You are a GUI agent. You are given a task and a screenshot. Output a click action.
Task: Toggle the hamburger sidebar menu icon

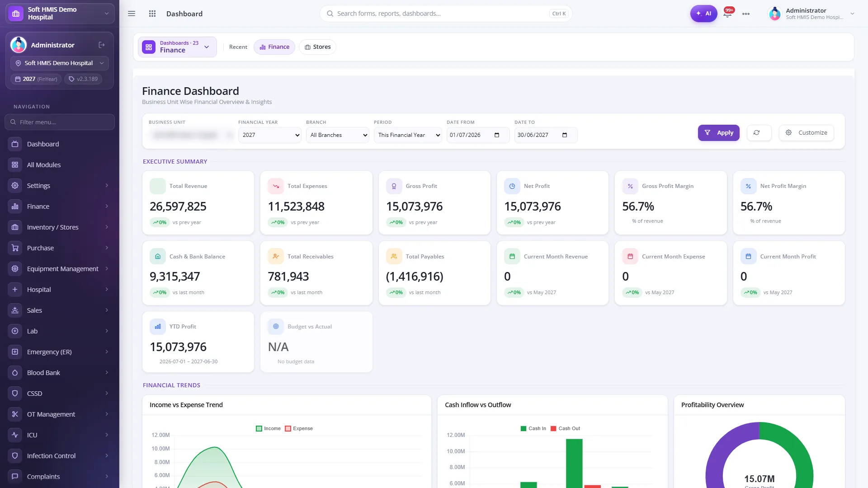coord(132,14)
